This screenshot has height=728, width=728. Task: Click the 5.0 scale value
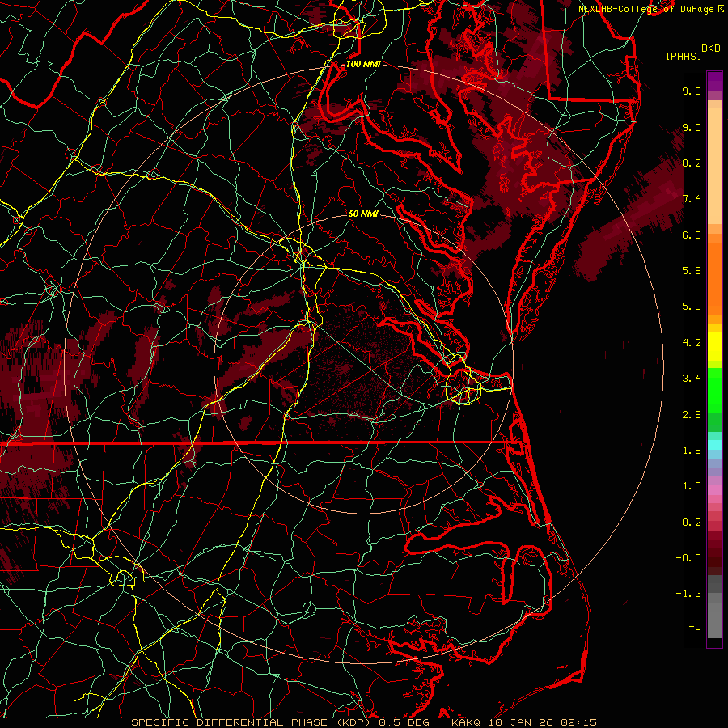(x=692, y=307)
